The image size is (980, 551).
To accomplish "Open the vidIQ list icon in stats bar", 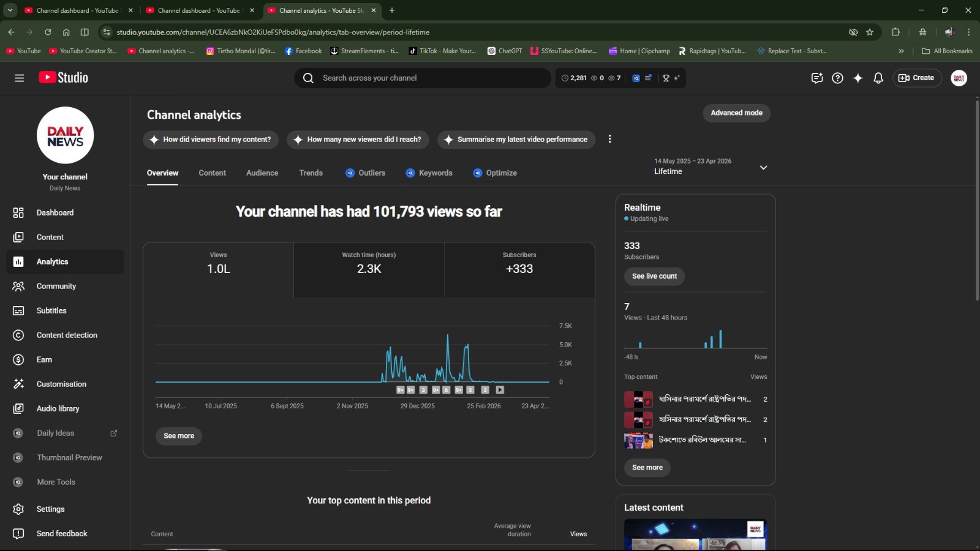I will [648, 78].
